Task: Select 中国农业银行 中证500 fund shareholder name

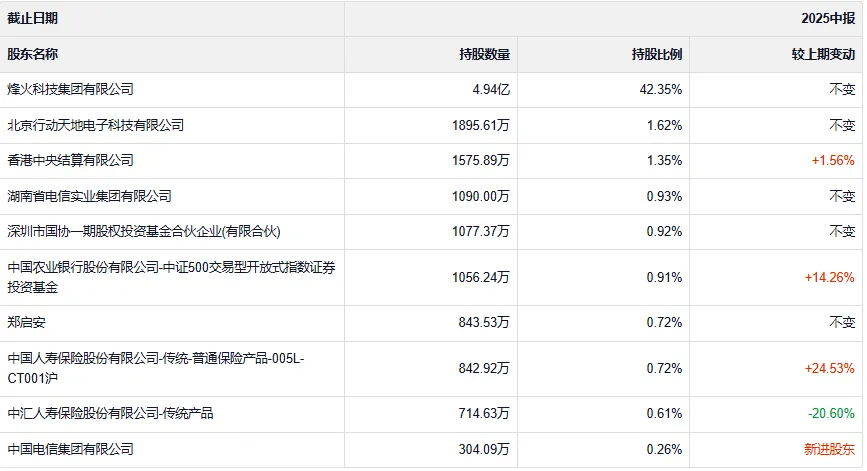Action: pos(171,278)
